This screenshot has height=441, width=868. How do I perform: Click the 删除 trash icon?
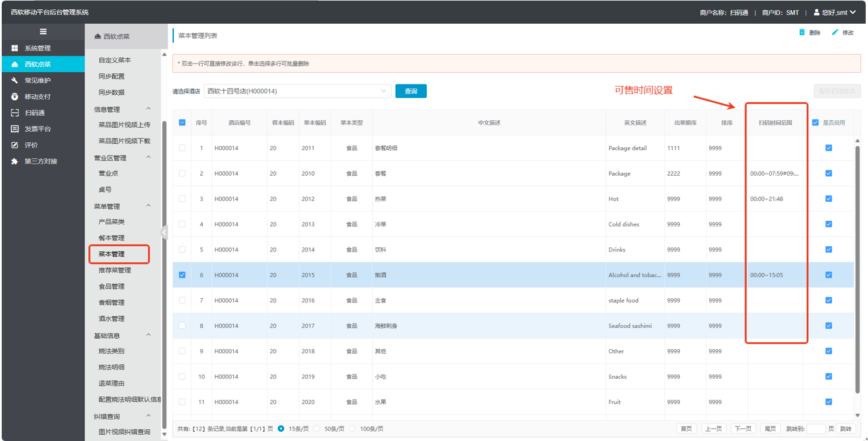coord(802,32)
